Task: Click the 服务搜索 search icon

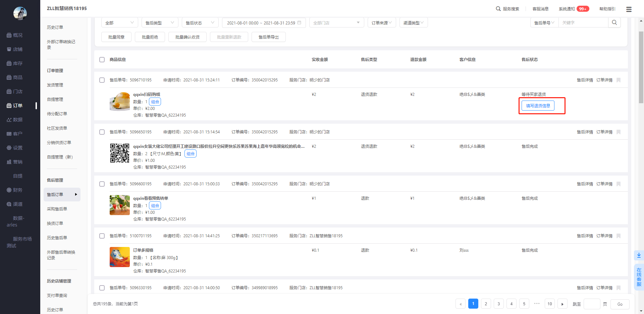Action: coord(498,9)
